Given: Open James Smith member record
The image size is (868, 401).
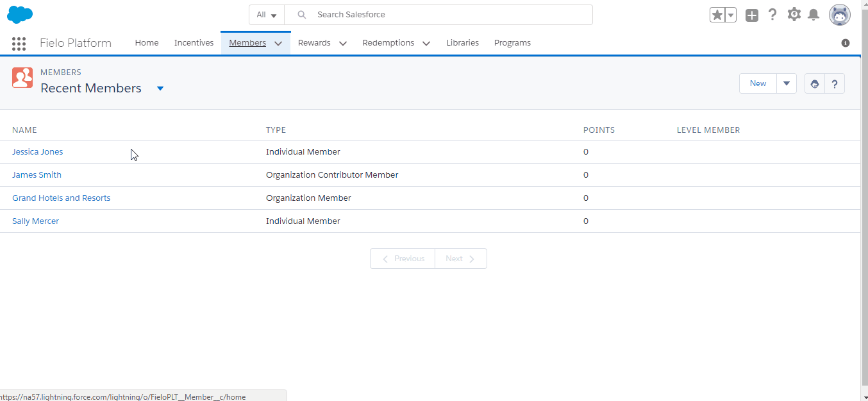Looking at the screenshot, I should tap(37, 175).
